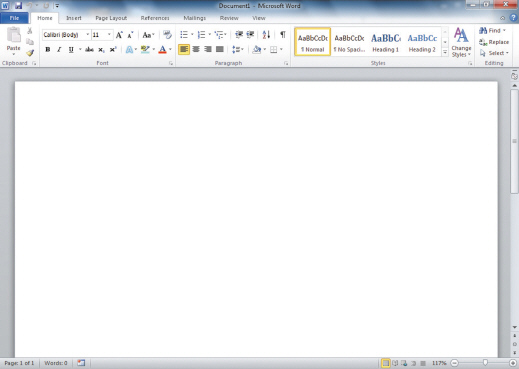Expand the Styles gallery More arrow
The image size is (519, 369).
click(445, 52)
